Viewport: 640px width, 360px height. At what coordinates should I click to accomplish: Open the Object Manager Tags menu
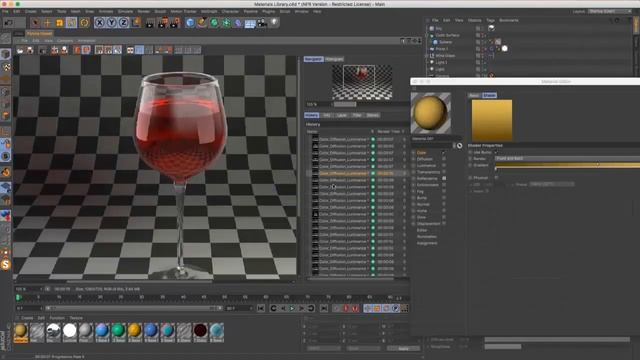pos(490,20)
